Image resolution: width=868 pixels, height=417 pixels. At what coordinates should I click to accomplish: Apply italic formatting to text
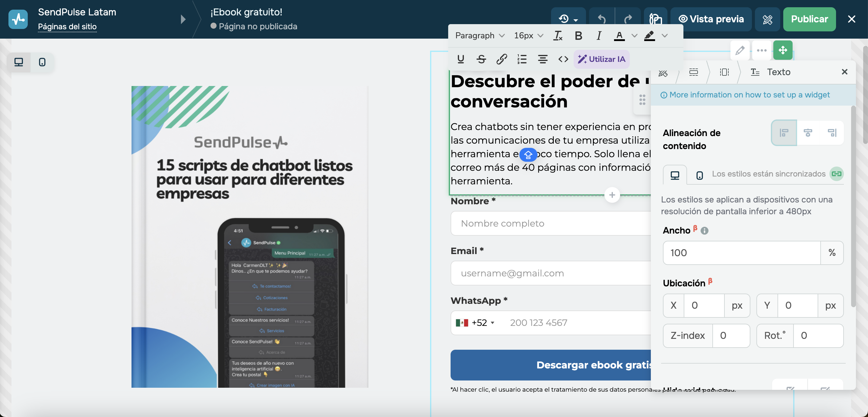[599, 35]
